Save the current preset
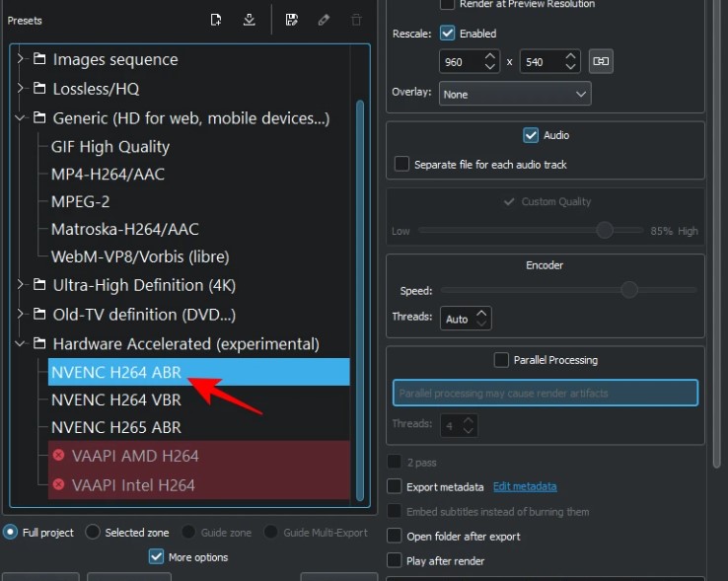This screenshot has height=581, width=728. point(292,20)
